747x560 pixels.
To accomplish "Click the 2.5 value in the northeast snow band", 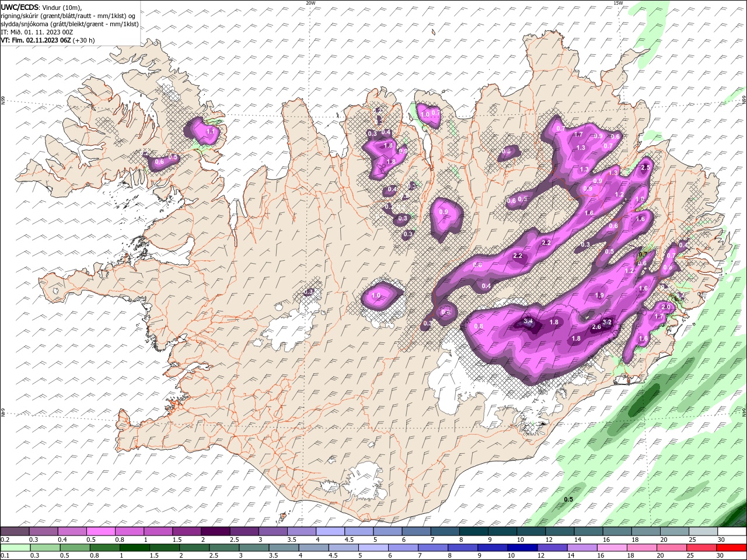I will (x=645, y=167).
